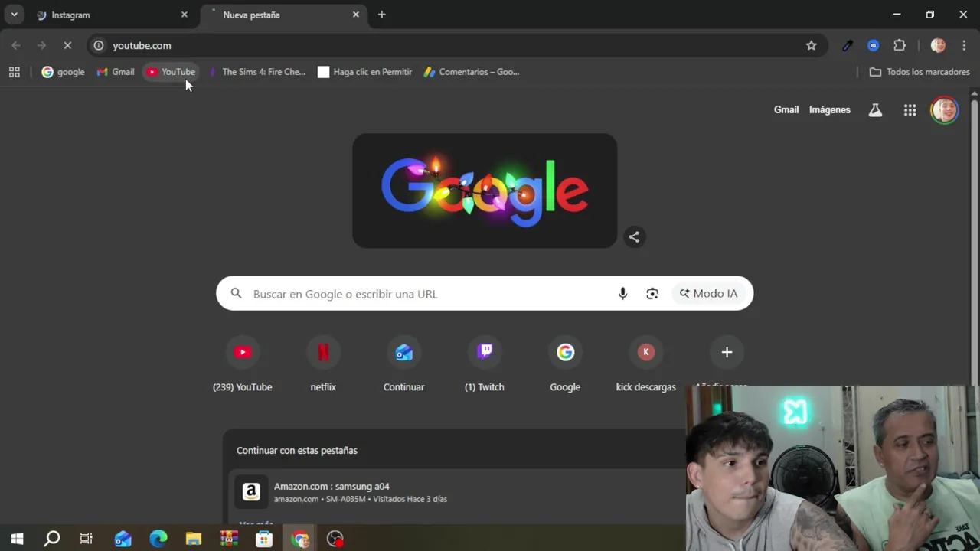The width and height of the screenshot is (980, 551).
Task: Click the Imágenes link
Action: [x=829, y=109]
